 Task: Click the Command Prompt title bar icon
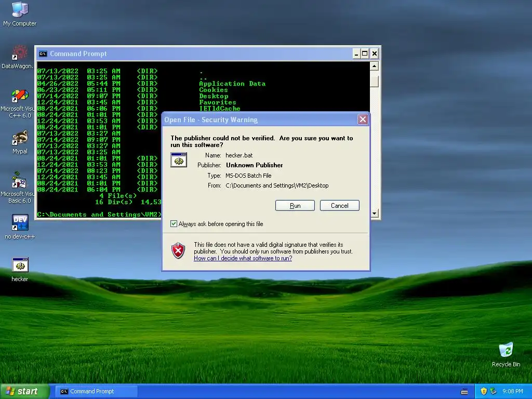point(43,54)
